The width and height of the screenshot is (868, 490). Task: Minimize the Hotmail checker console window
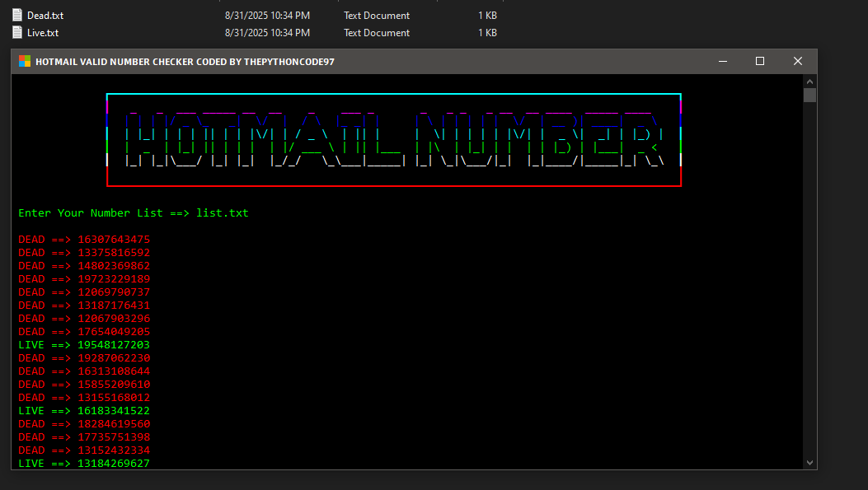722,62
